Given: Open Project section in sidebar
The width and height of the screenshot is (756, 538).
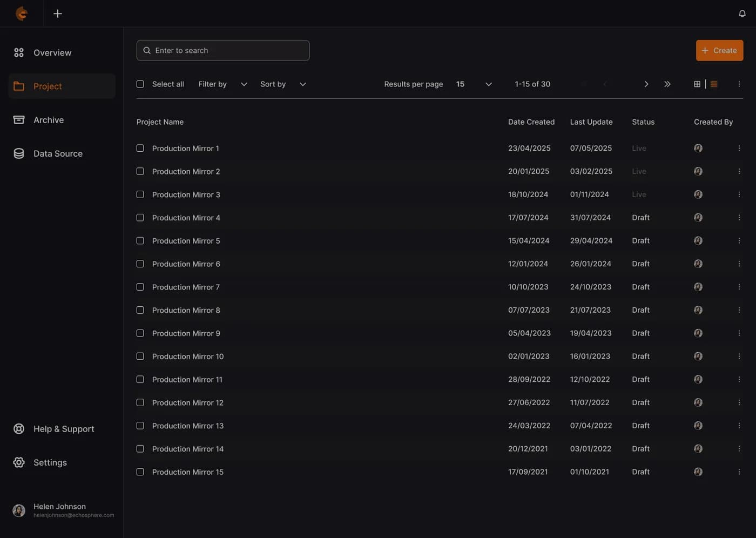Looking at the screenshot, I should [62, 86].
